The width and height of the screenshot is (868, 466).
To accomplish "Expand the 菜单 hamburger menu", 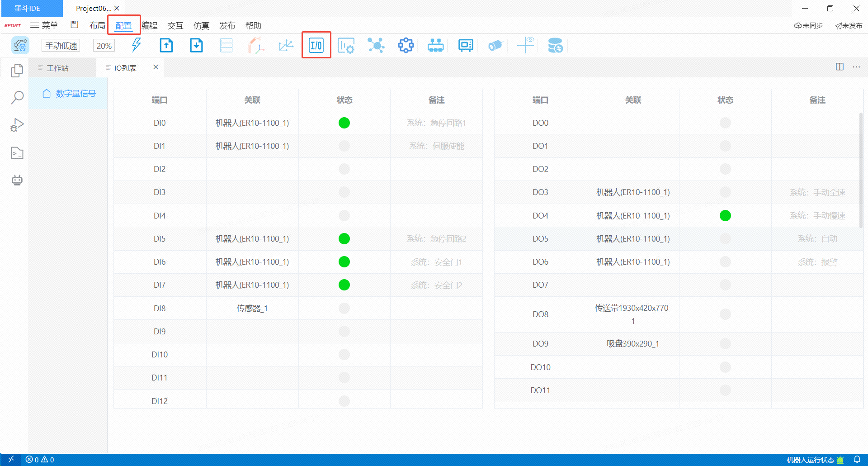I will click(x=44, y=25).
